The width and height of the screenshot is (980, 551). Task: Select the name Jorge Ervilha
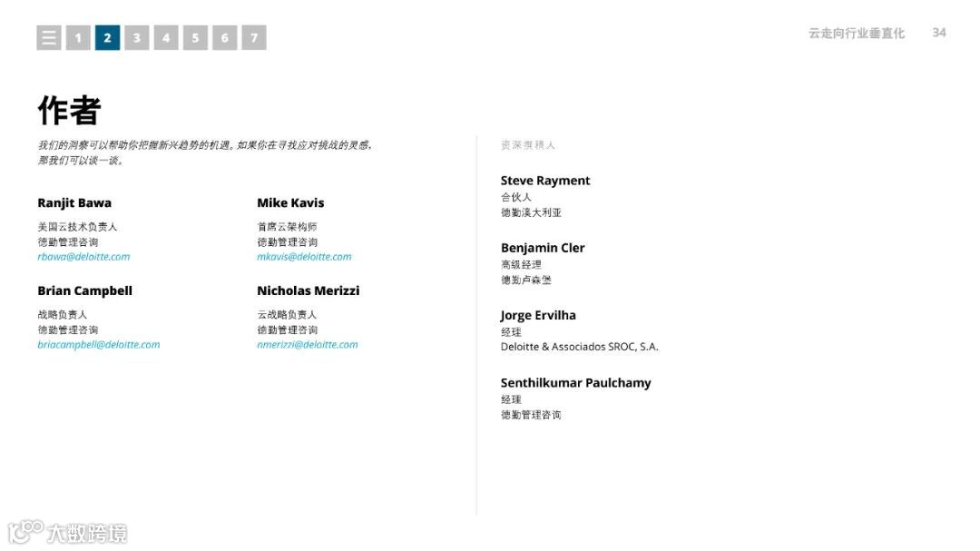click(x=538, y=316)
